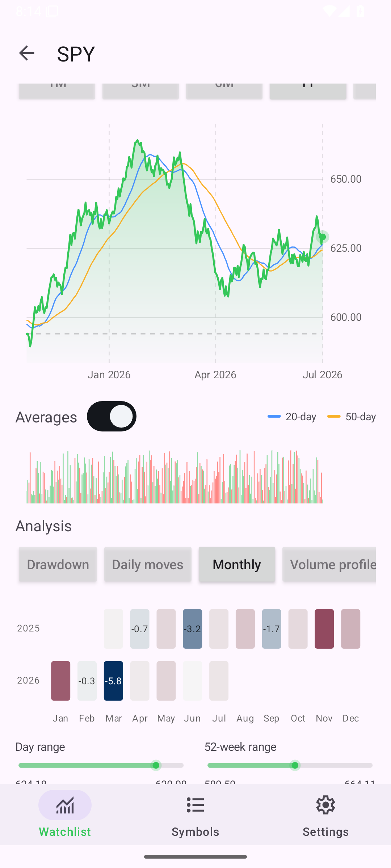Screen dimensions: 391x868
Task: Click the Apr 2026 axis label
Action: 215,375
